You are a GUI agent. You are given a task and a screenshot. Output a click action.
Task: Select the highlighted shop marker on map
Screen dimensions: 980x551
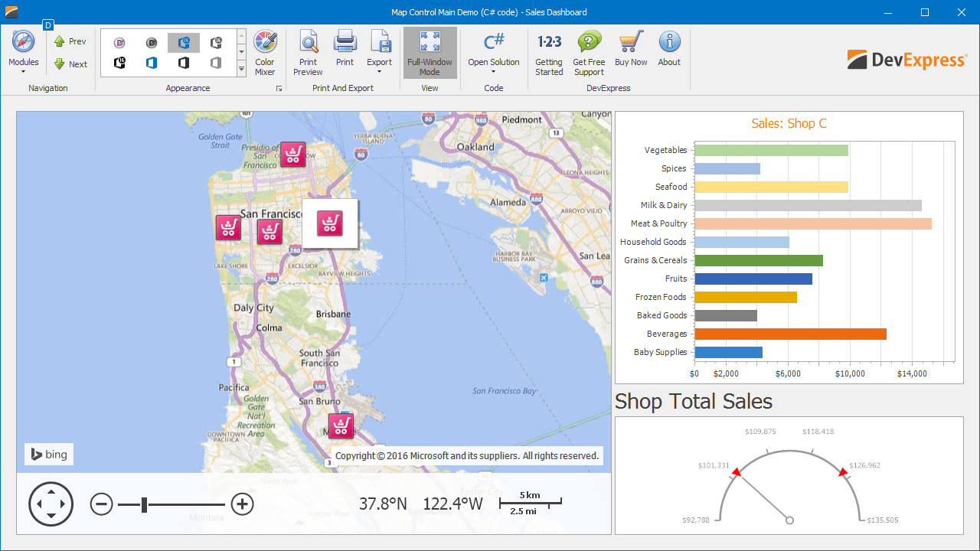330,223
